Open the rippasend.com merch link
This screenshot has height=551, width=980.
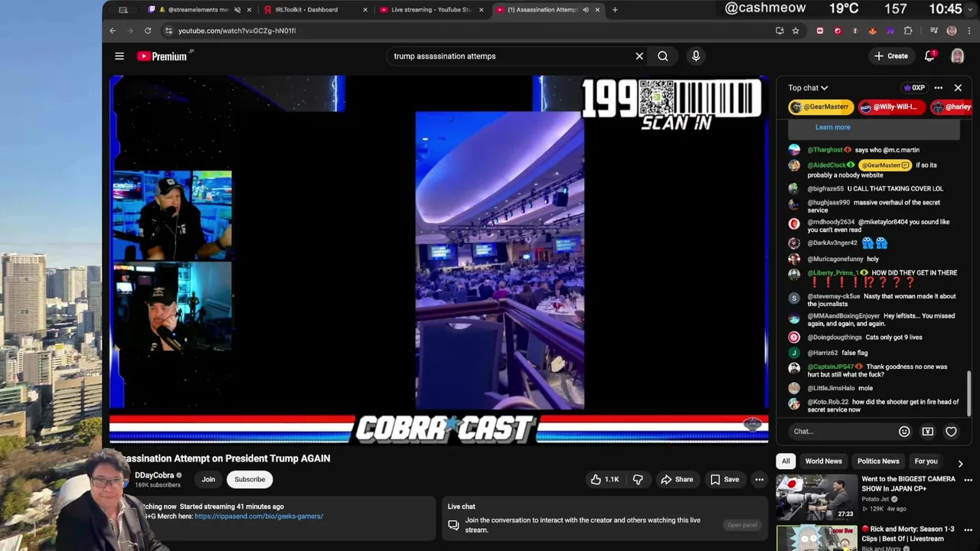point(259,517)
